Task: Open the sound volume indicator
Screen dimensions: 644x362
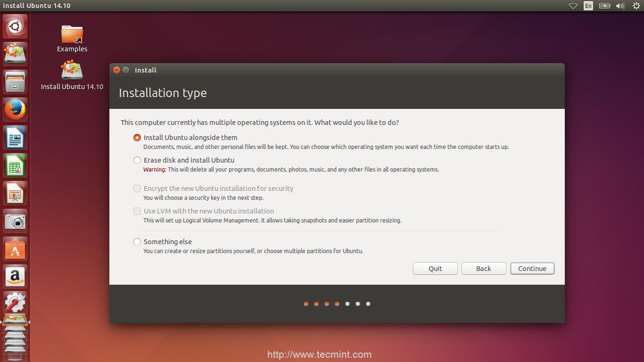Action: [x=620, y=6]
